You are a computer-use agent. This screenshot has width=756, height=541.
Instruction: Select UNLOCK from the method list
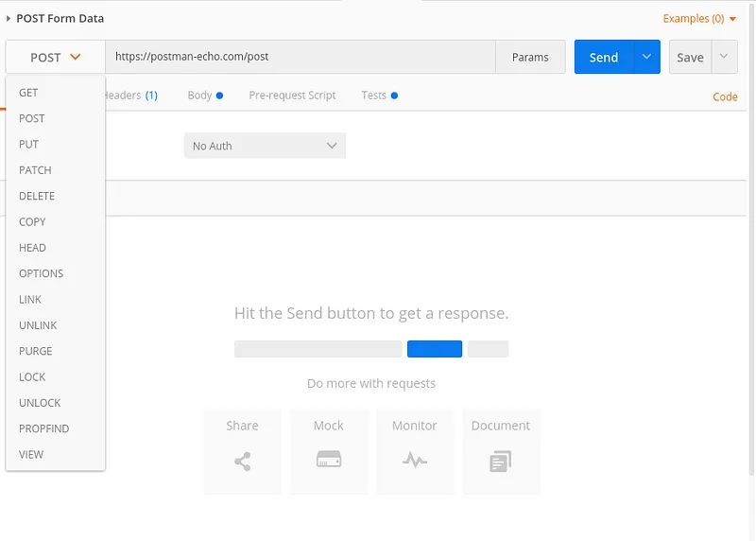[56, 403]
